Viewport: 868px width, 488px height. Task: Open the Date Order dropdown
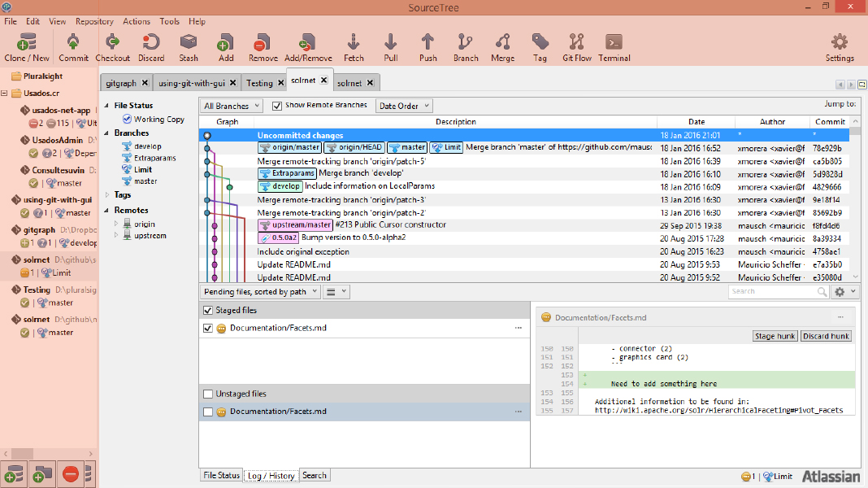[x=404, y=106]
